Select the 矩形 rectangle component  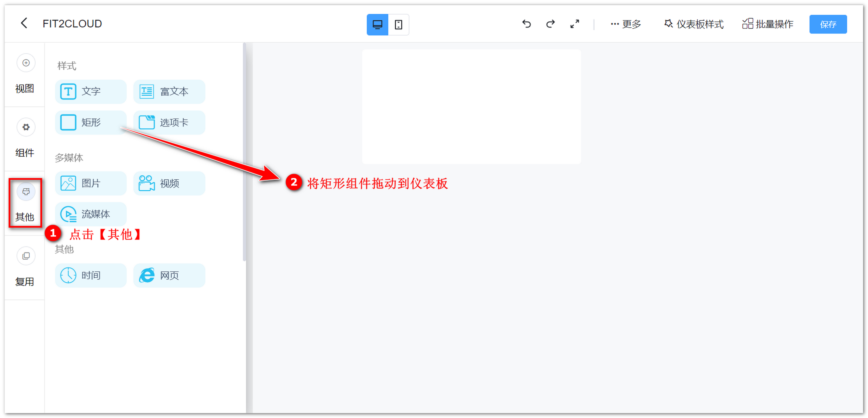tap(90, 122)
